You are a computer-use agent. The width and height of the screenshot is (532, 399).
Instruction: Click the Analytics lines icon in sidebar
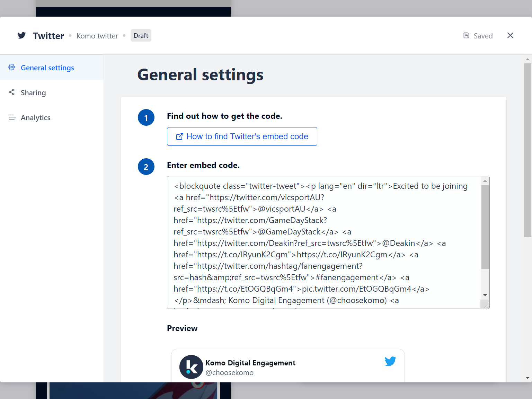pyautogui.click(x=12, y=117)
